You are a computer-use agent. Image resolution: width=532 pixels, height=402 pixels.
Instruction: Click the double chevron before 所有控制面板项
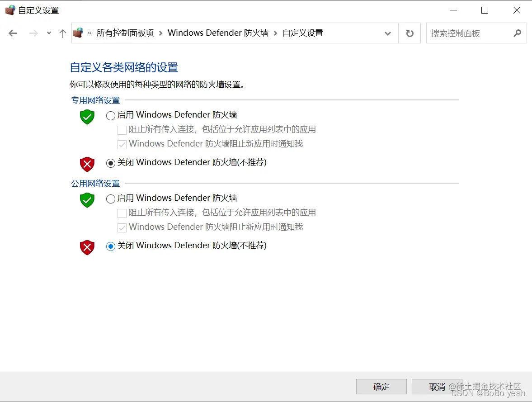89,33
